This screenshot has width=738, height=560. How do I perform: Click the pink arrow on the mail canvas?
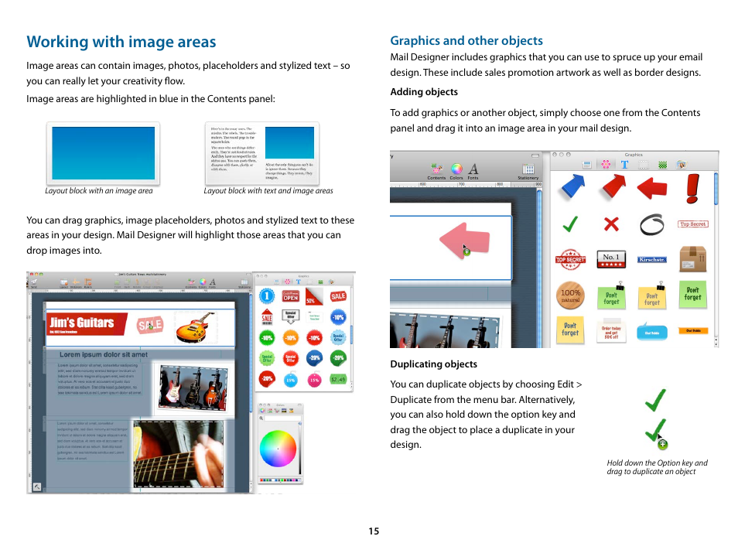465,240
